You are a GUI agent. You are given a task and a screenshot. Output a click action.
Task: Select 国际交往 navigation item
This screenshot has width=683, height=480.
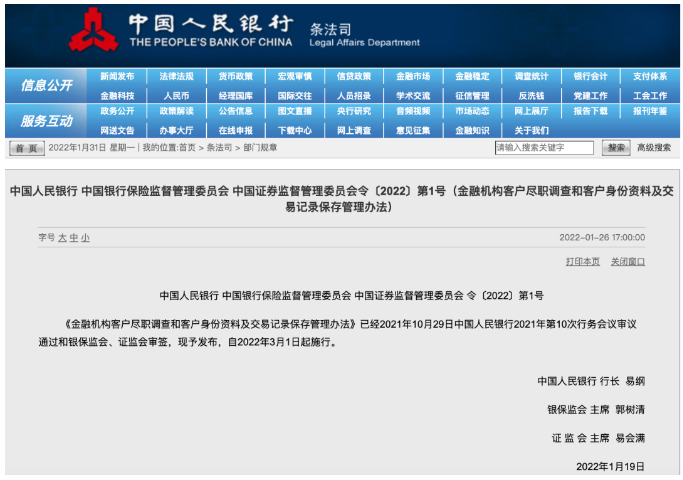[295, 96]
